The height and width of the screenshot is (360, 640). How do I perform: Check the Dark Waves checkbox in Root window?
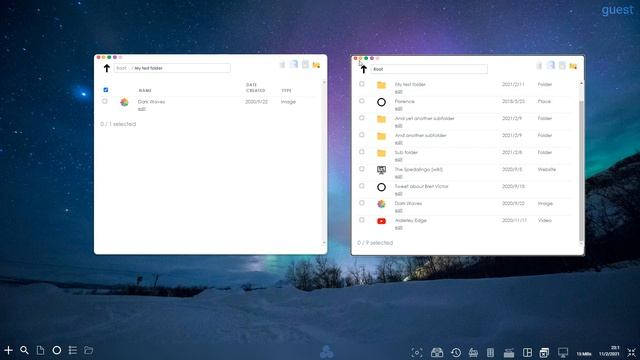tap(362, 203)
